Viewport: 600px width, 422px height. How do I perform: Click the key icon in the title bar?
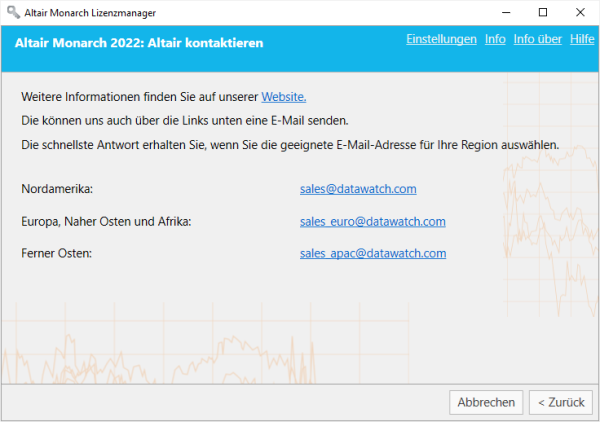(13, 12)
